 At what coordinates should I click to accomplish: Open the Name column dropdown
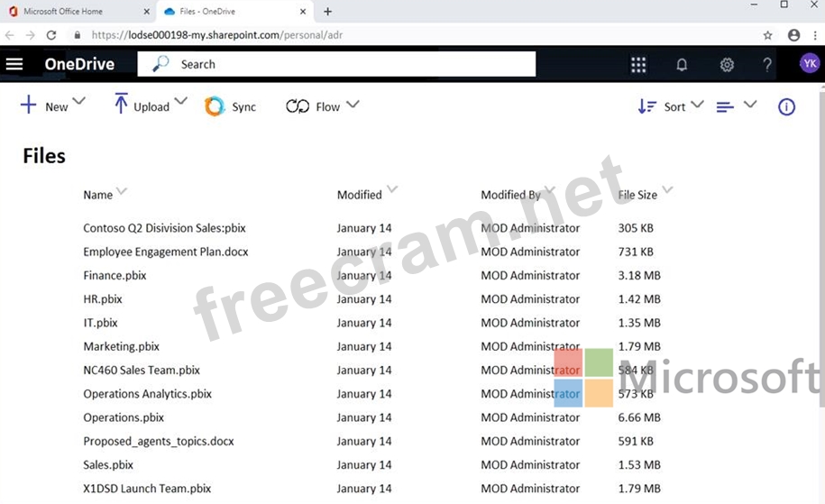[122, 190]
